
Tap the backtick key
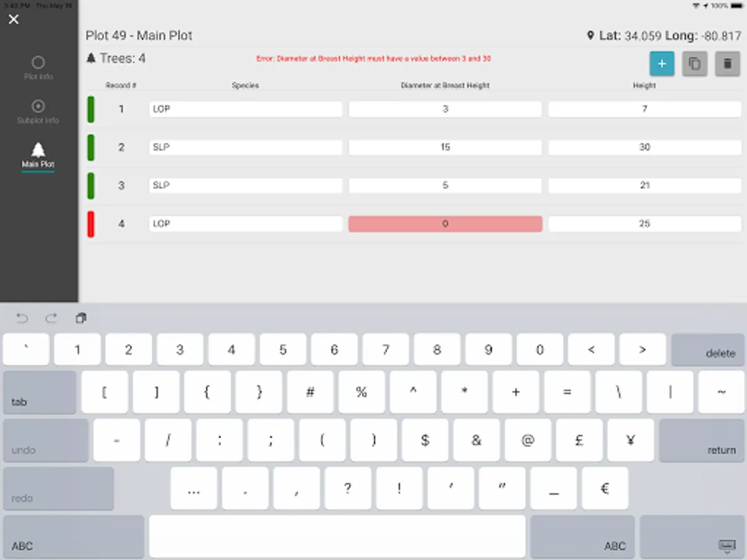26,350
